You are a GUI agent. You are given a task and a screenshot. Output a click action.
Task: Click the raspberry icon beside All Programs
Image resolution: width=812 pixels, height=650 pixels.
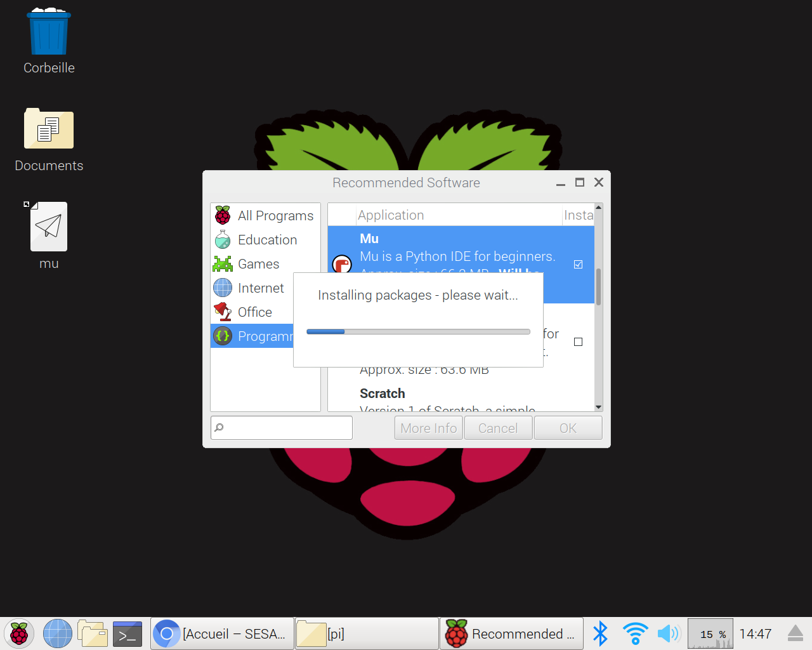(223, 216)
